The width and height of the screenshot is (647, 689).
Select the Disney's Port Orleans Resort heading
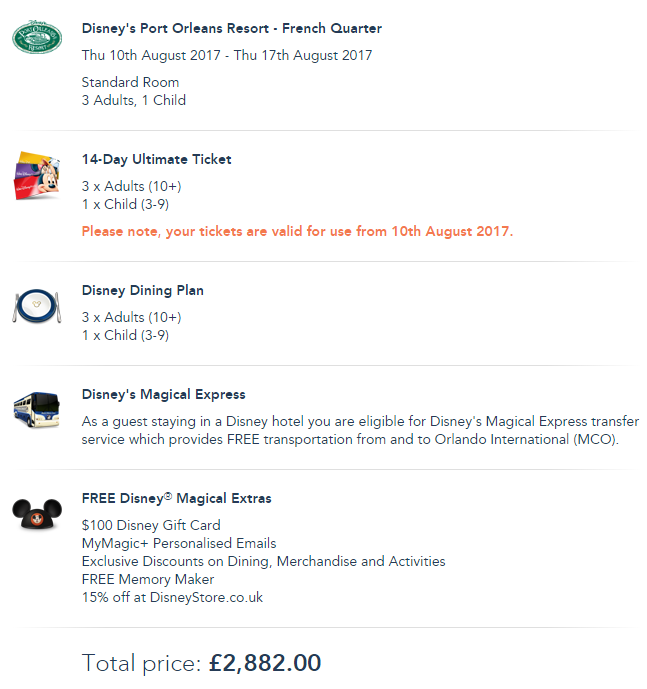pos(231,29)
